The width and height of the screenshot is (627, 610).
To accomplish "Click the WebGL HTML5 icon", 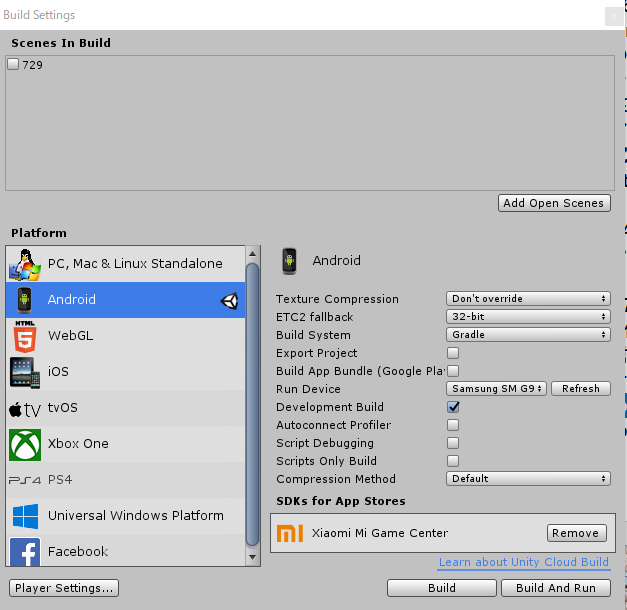I will pyautogui.click(x=24, y=335).
